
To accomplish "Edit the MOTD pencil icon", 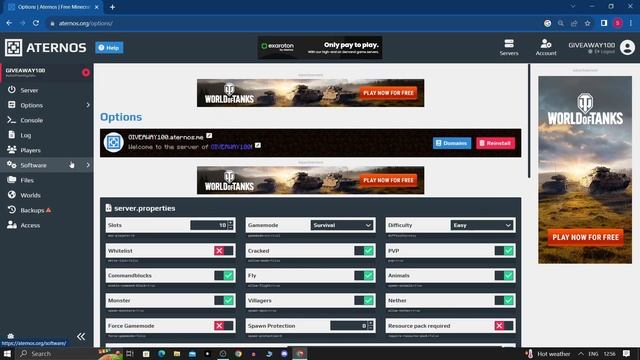I will pos(258,145).
